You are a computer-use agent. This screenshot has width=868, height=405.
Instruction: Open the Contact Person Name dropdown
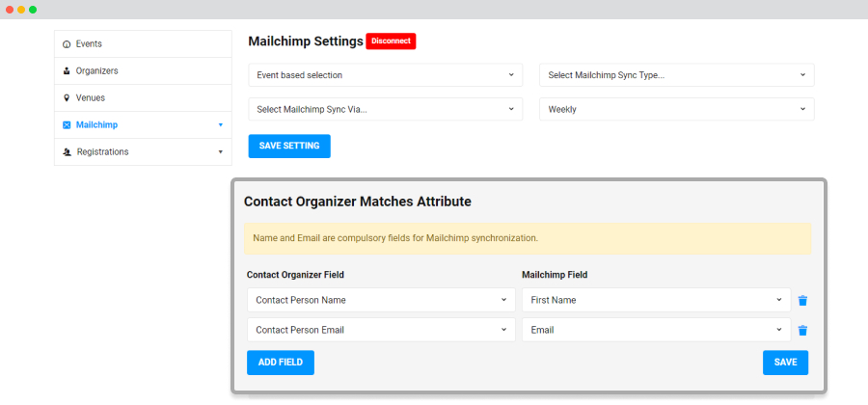click(x=381, y=300)
